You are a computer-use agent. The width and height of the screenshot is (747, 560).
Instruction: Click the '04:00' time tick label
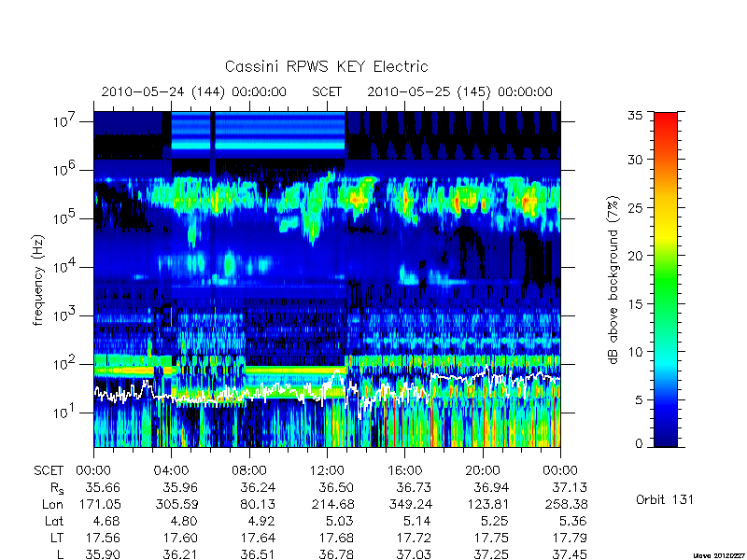click(171, 471)
